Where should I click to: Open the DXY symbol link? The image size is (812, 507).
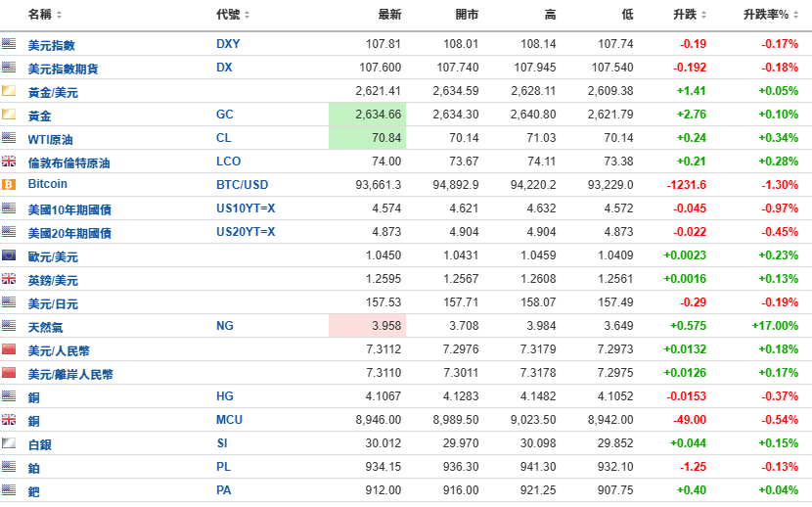pyautogui.click(x=228, y=44)
